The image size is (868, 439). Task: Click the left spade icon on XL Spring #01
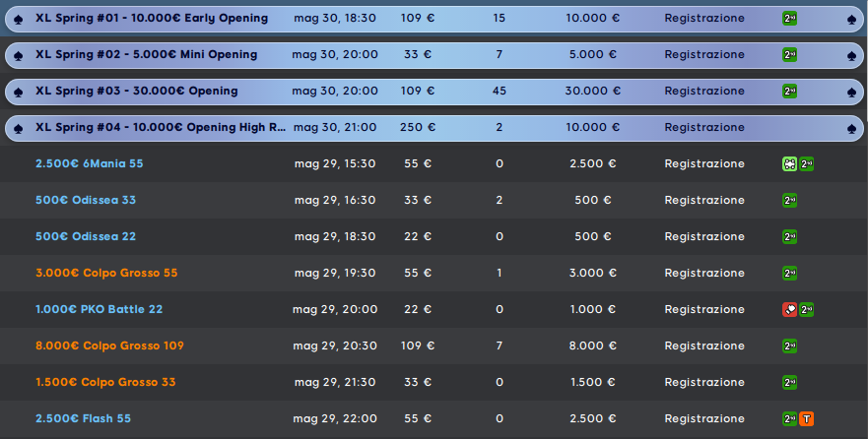pos(18,19)
